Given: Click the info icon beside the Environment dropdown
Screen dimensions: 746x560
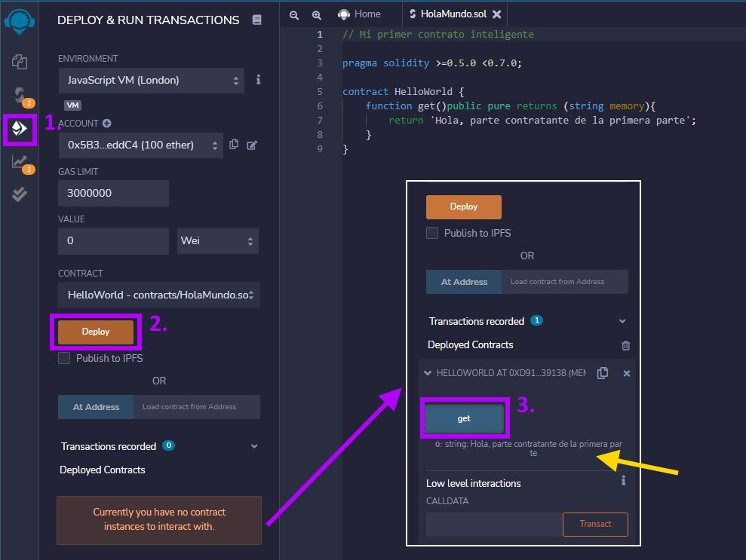Looking at the screenshot, I should click(257, 79).
